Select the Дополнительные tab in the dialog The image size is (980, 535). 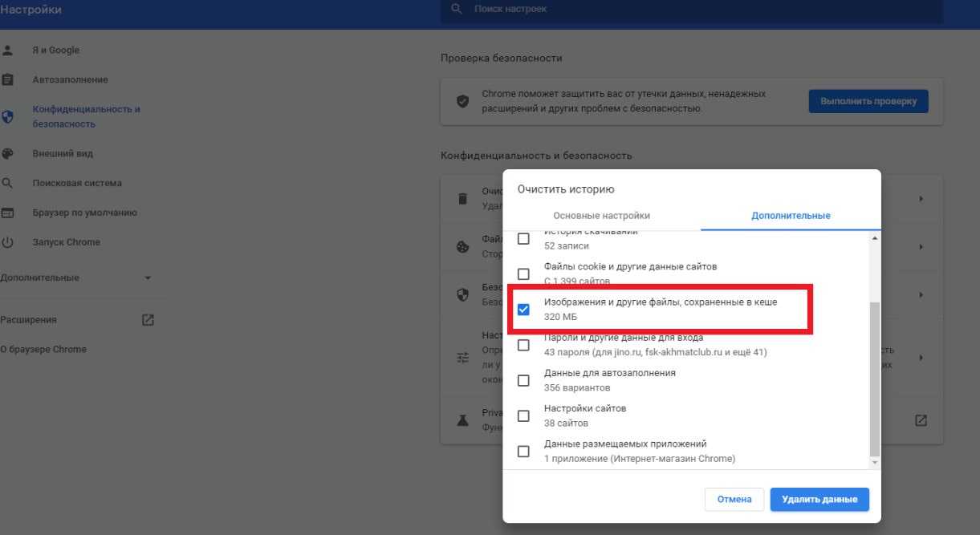click(x=791, y=216)
